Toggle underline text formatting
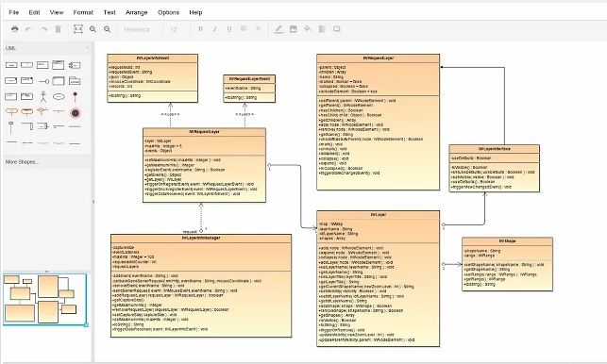The image size is (607, 364). [229, 29]
